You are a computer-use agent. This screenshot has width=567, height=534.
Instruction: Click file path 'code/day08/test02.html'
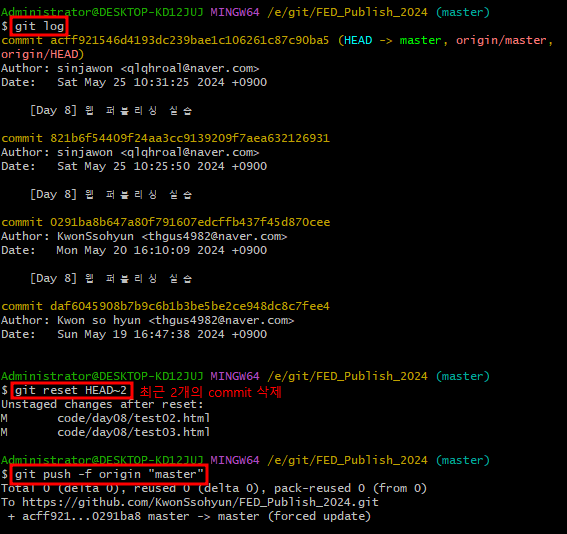point(134,418)
